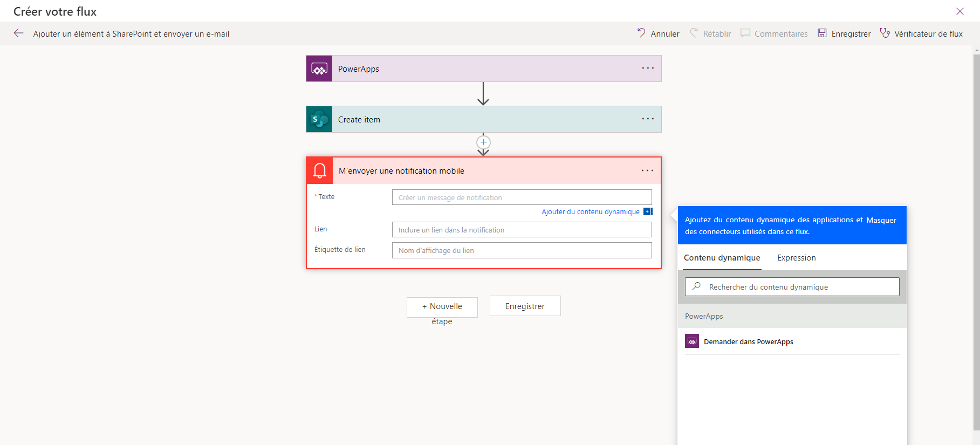Click the Rétablir redo button
This screenshot has height=445, width=980.
pos(710,33)
